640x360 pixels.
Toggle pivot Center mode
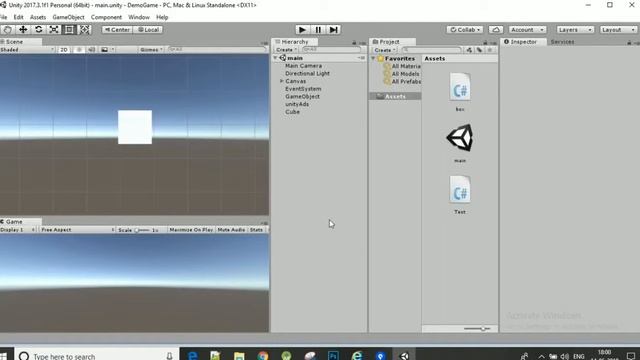117,30
